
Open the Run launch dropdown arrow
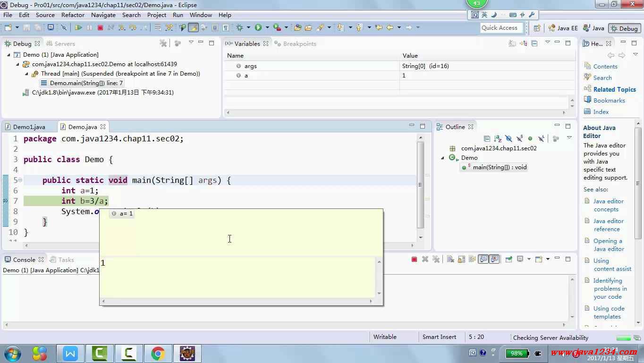[x=267, y=28]
